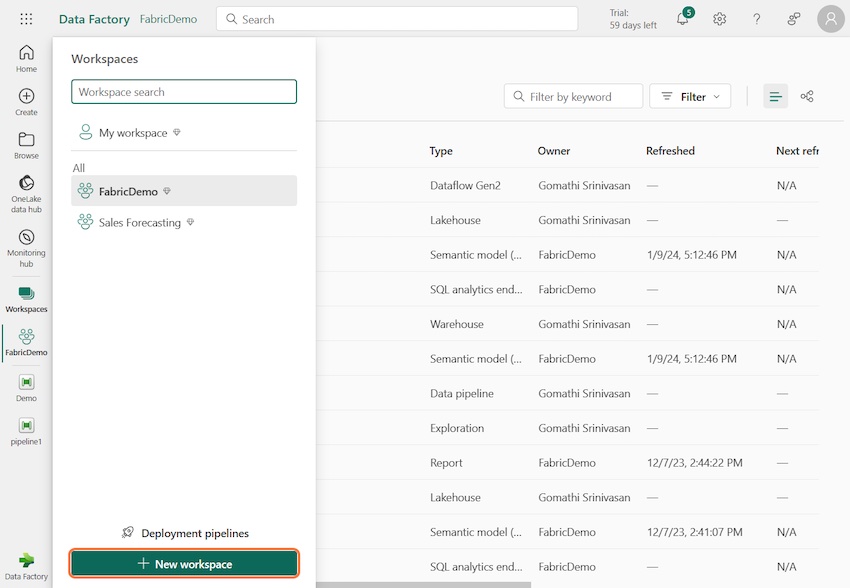The height and width of the screenshot is (588, 850).
Task: Click diamond icon beside My workspace
Action: pos(177,132)
